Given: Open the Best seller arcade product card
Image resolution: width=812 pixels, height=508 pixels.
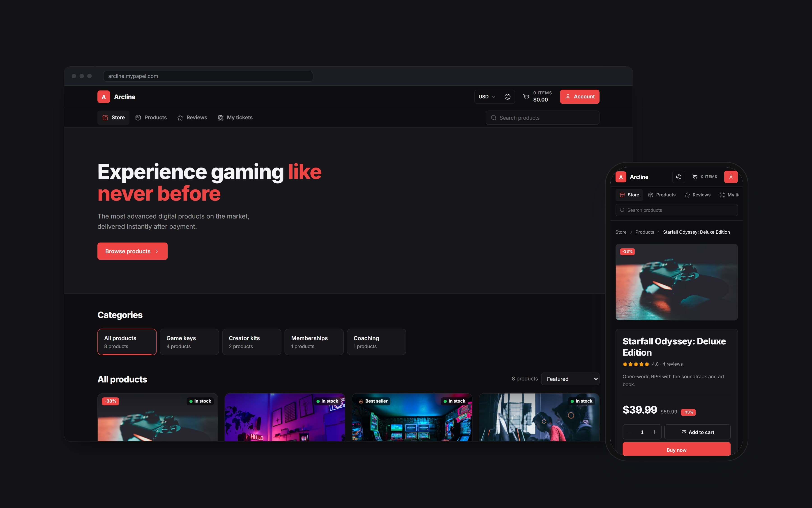Looking at the screenshot, I should pyautogui.click(x=412, y=418).
